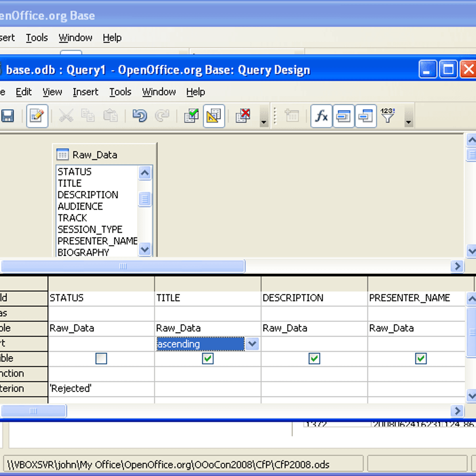Select TITLE in Raw_Data field list
Screen dimensions: 476x476
(x=70, y=183)
